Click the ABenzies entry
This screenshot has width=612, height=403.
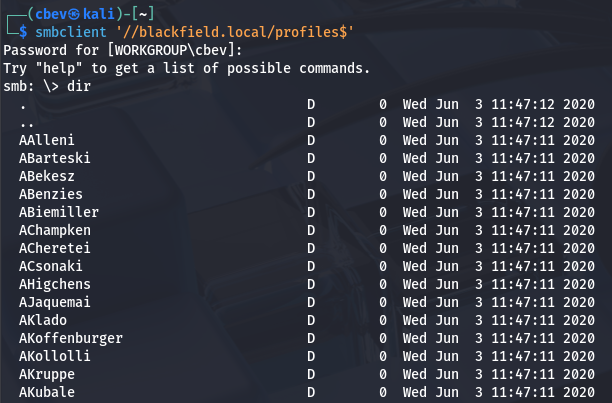pyautogui.click(x=50, y=194)
